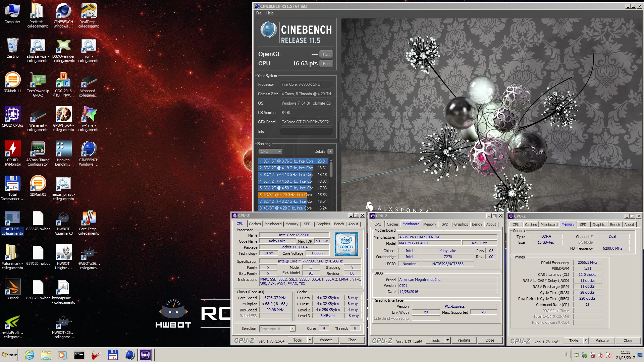
Task: Click the Core Speed 6798.37 MHz value
Action: click(x=275, y=298)
